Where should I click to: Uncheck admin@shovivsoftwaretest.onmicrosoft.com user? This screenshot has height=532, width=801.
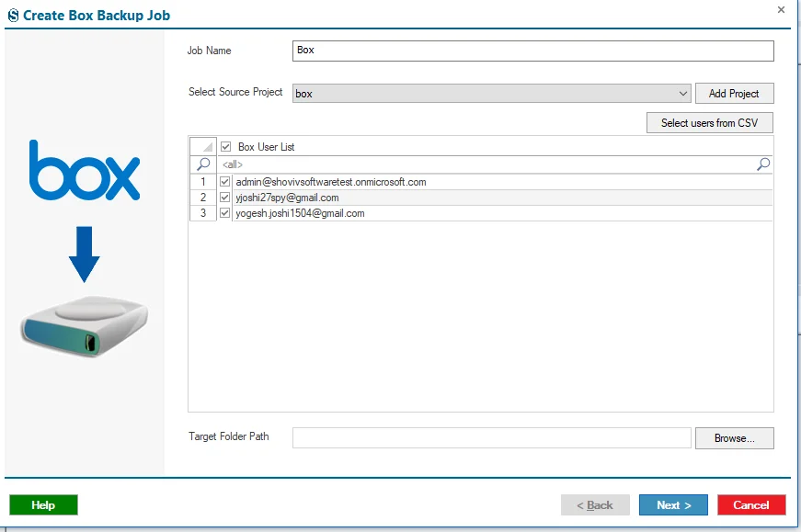click(x=224, y=181)
